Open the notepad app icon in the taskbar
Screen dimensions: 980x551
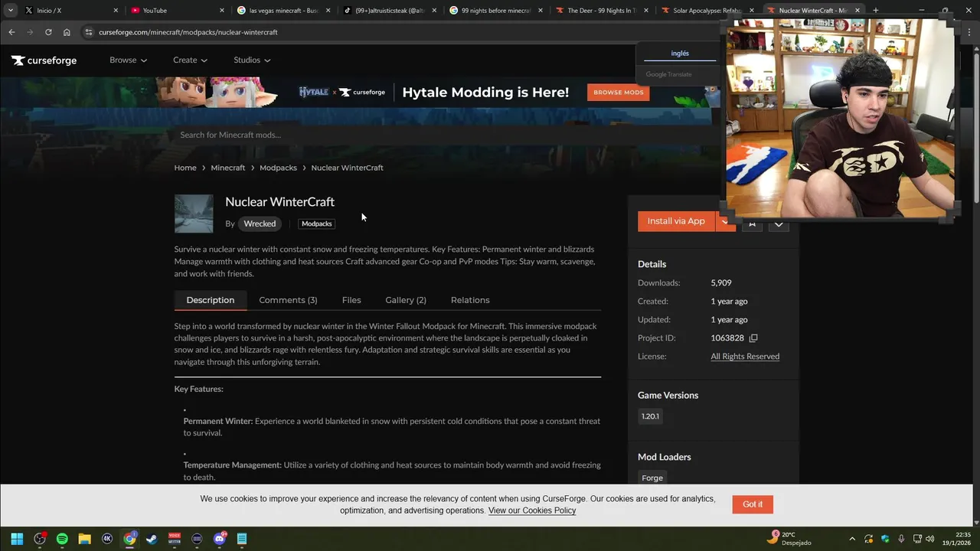(x=242, y=539)
